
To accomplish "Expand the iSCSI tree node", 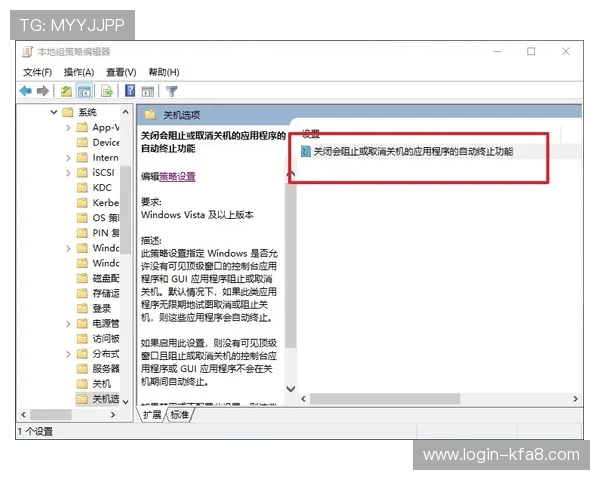I will tap(68, 173).
